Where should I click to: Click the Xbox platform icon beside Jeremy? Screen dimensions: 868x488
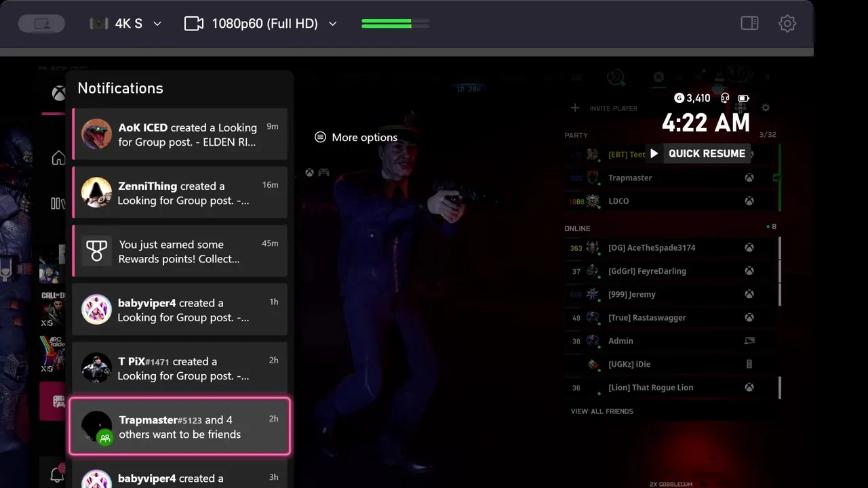point(749,295)
